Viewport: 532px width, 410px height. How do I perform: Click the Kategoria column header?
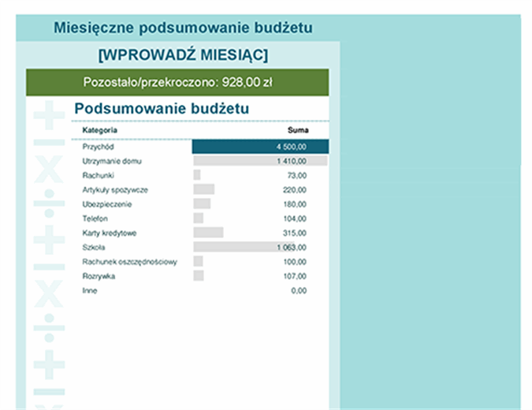[x=100, y=130]
